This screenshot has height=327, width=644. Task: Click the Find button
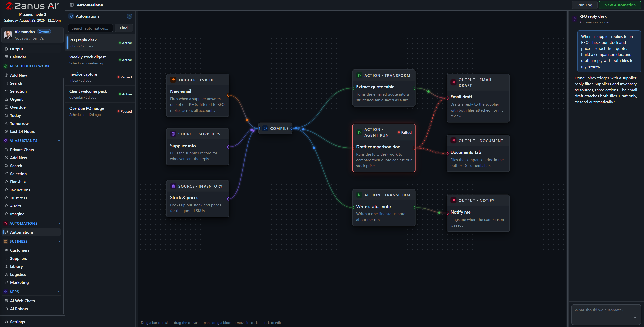click(124, 28)
